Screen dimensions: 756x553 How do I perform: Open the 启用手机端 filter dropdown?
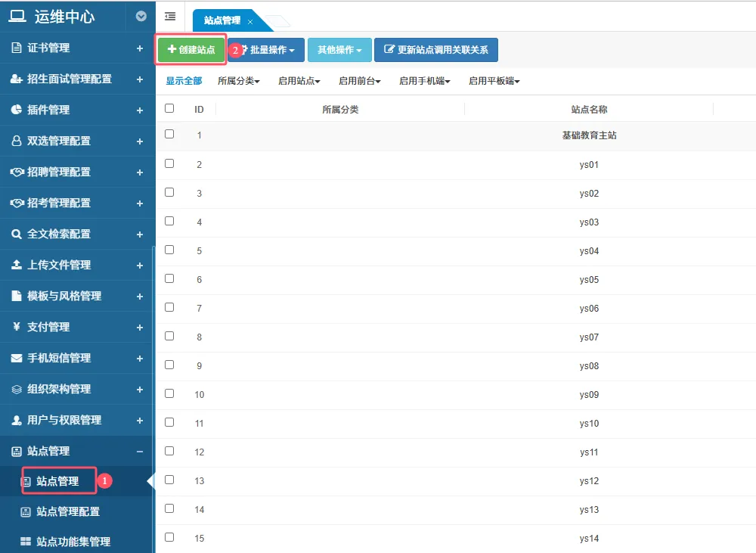click(x=425, y=81)
